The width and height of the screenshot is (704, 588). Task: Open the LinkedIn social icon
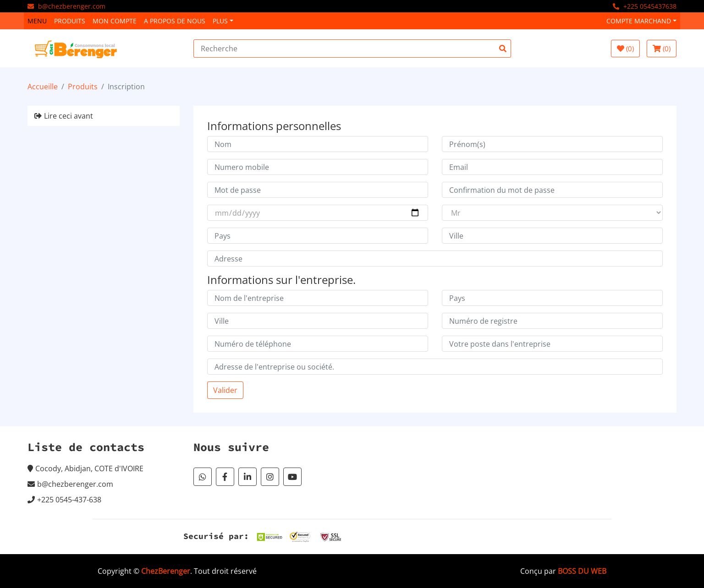coord(247,477)
